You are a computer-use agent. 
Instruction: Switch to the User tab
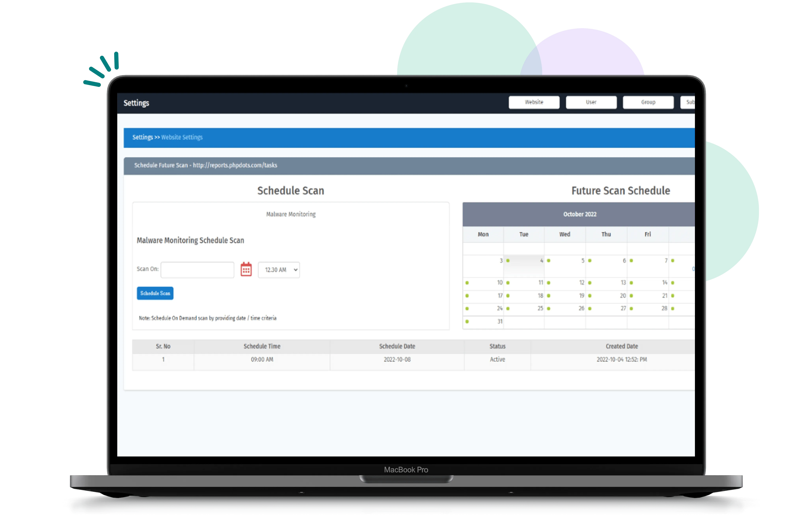coord(591,102)
